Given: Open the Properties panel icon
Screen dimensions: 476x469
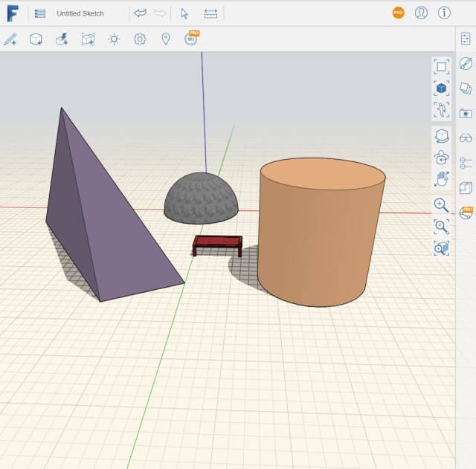Looking at the screenshot, I should coord(466,39).
